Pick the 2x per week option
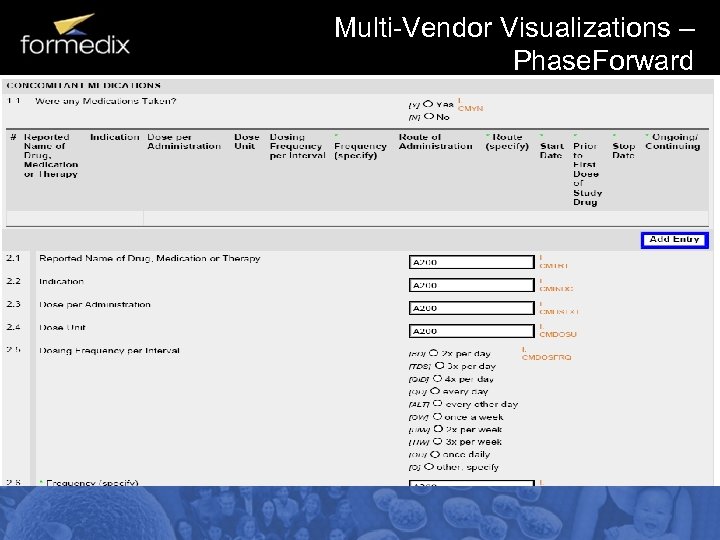This screenshot has width=720, height=540. coord(438,429)
